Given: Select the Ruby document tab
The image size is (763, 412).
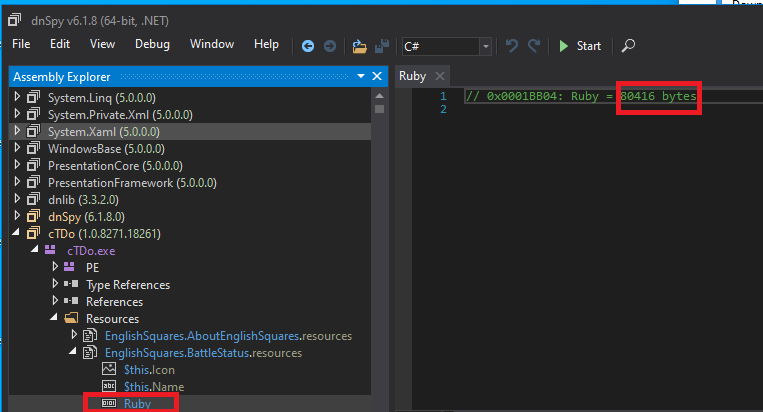Looking at the screenshot, I should (413, 76).
